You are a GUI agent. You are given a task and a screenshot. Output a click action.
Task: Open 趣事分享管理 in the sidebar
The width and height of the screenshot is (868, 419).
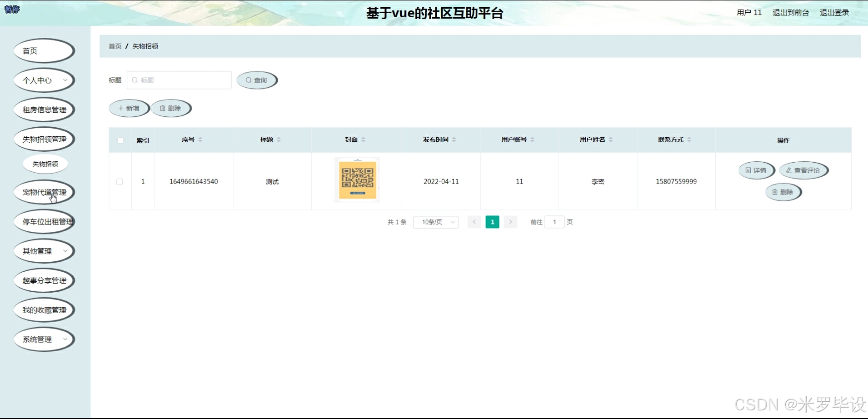click(44, 280)
